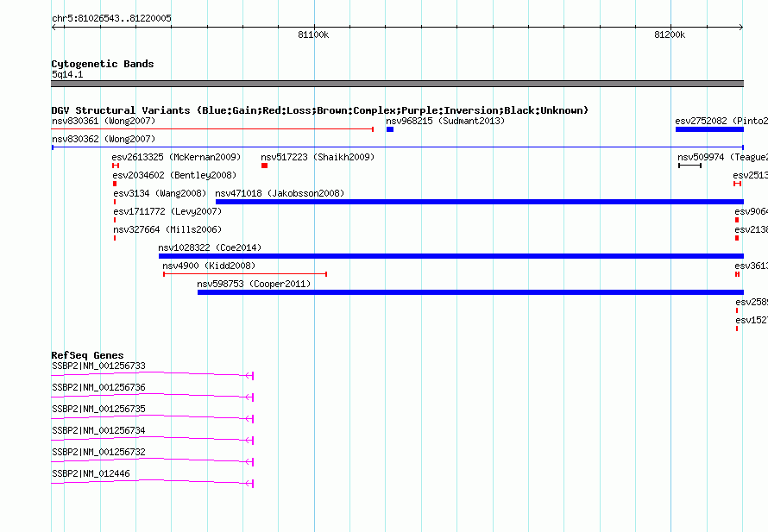Viewport: 768px width, 532px height.
Task: Click the nsv830362 (Wong2007) label
Action: (x=104, y=139)
